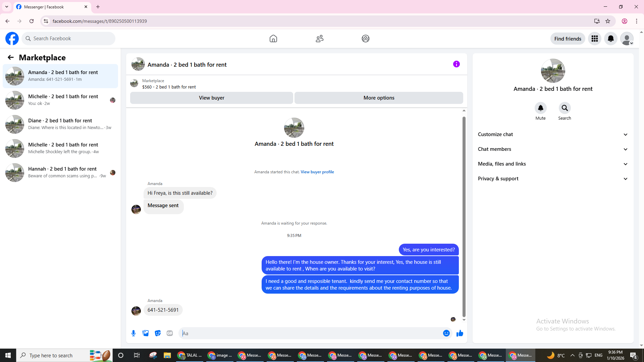Open Diane's 2 bed 1 bath conversation

tap(60, 124)
